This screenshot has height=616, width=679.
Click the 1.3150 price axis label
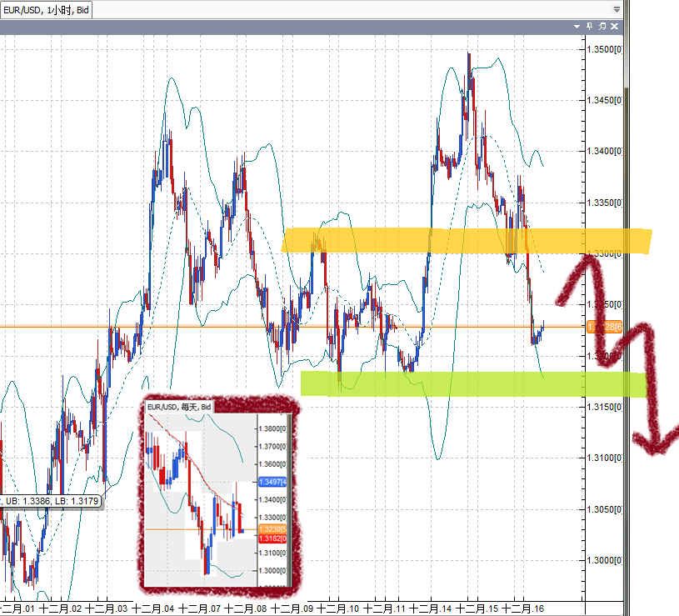605,407
